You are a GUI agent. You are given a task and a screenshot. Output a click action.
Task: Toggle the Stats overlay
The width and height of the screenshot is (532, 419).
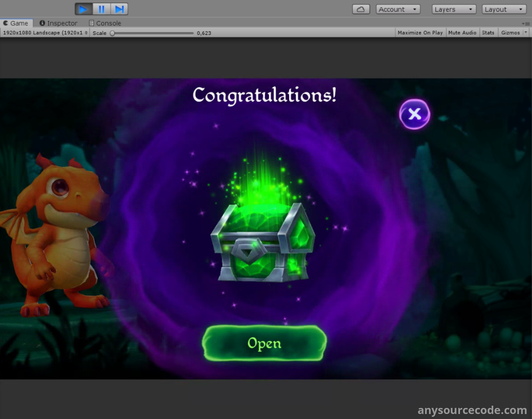488,33
